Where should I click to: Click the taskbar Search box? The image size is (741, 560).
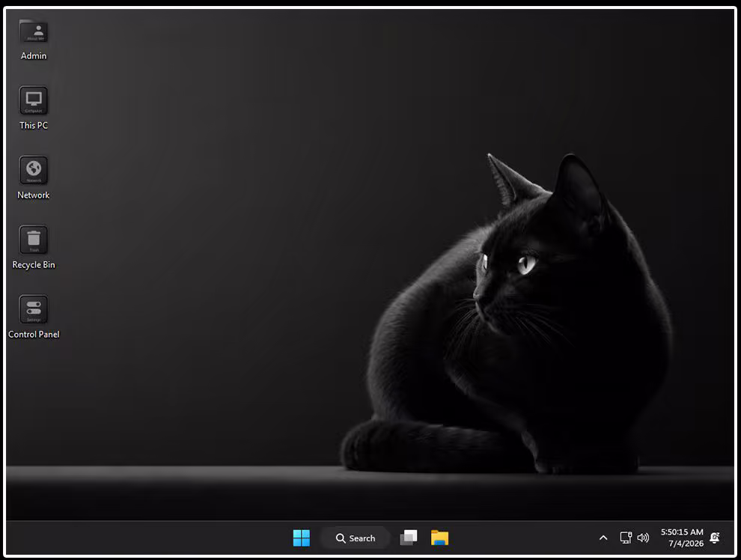[356, 538]
